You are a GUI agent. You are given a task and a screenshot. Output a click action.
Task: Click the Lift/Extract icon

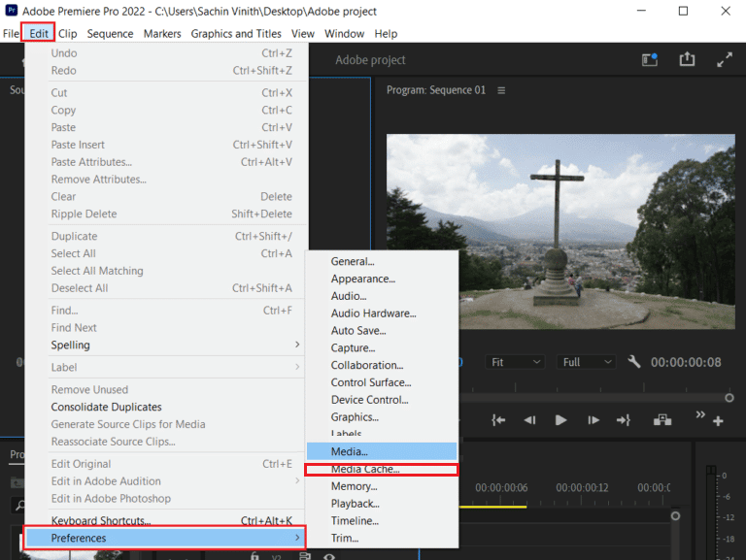click(x=662, y=420)
